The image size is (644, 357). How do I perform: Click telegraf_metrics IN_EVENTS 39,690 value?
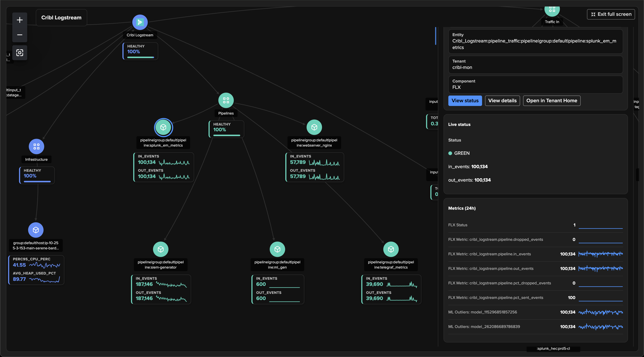coord(375,284)
